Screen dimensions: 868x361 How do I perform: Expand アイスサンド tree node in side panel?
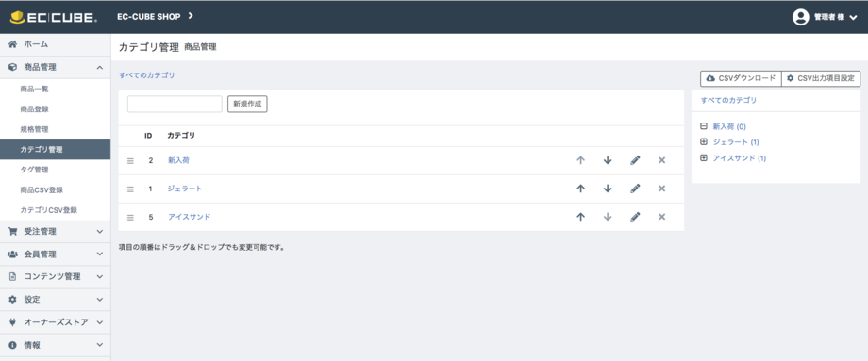(x=704, y=158)
